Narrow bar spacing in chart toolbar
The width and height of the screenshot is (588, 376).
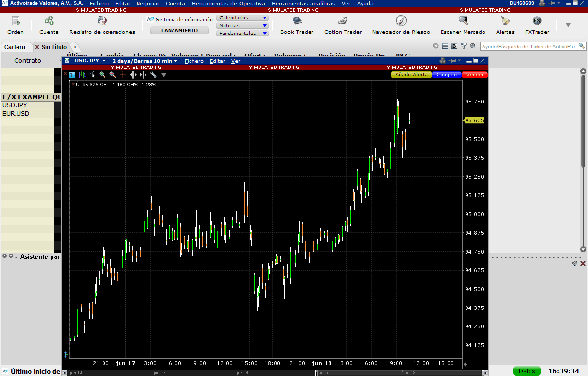[143, 75]
